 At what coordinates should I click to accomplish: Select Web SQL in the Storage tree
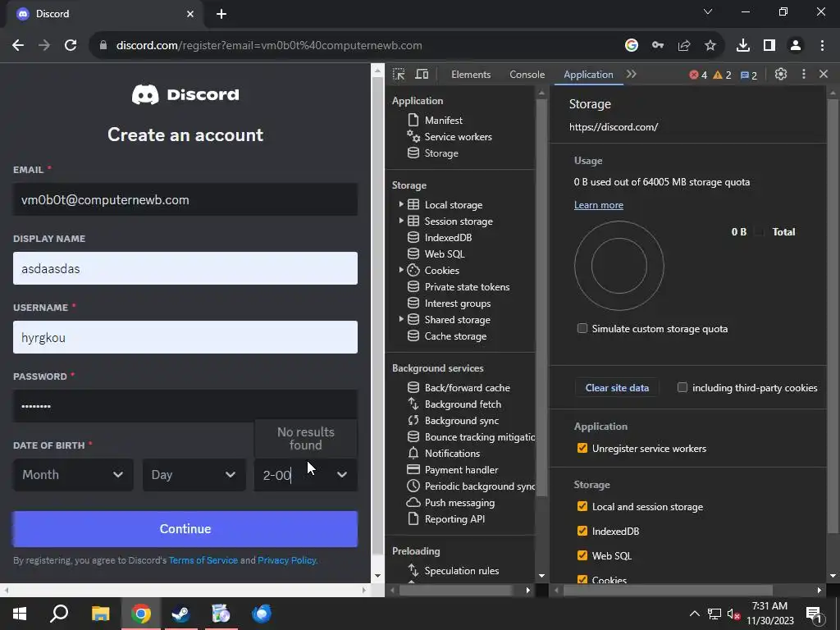click(x=444, y=254)
